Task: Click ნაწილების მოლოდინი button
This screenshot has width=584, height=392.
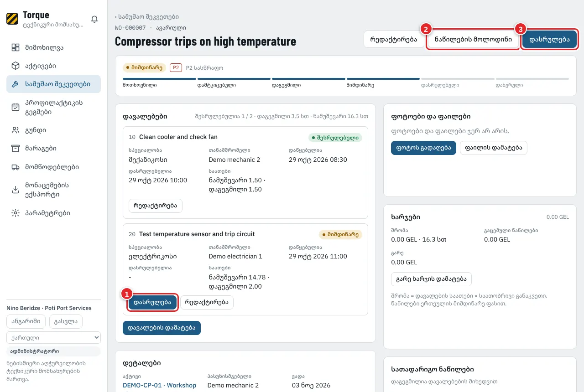Action: point(473,39)
